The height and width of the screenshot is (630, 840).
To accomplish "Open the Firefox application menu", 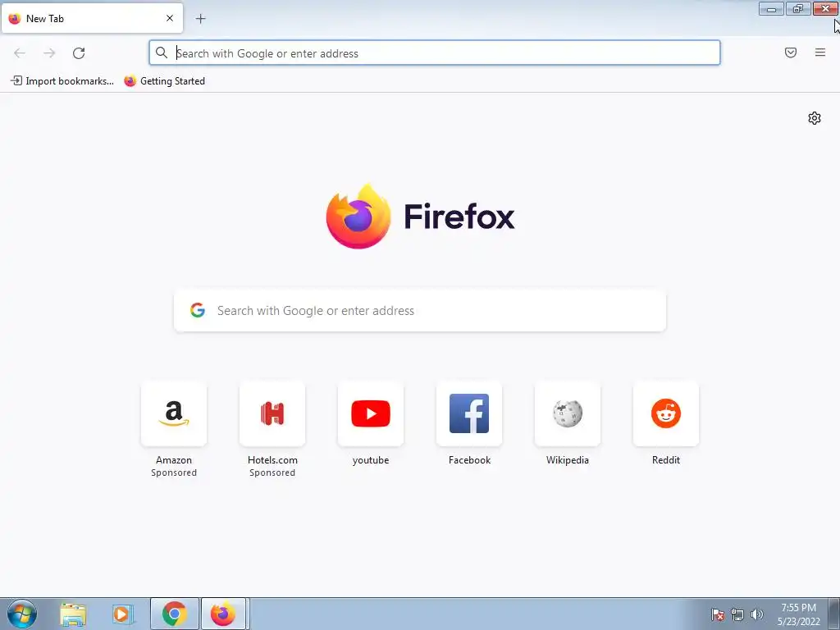I will [820, 52].
